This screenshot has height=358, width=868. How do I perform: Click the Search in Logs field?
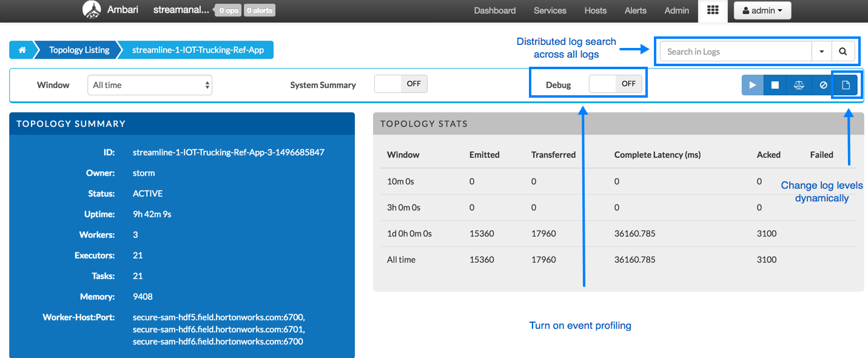coord(736,52)
